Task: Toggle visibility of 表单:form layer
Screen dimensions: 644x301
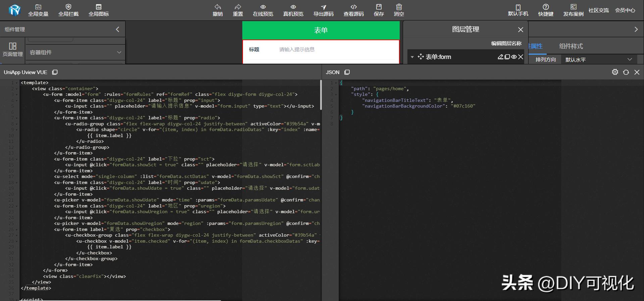Action: tap(514, 57)
